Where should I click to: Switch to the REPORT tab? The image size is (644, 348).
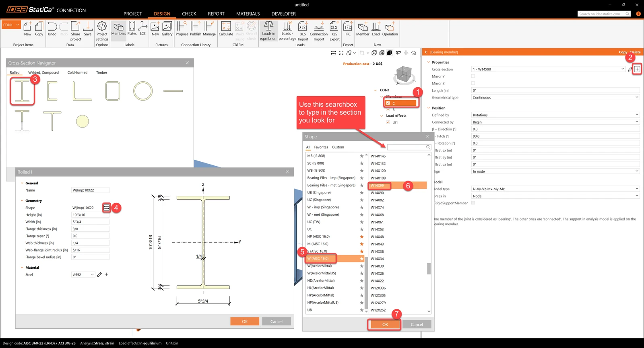pos(216,14)
